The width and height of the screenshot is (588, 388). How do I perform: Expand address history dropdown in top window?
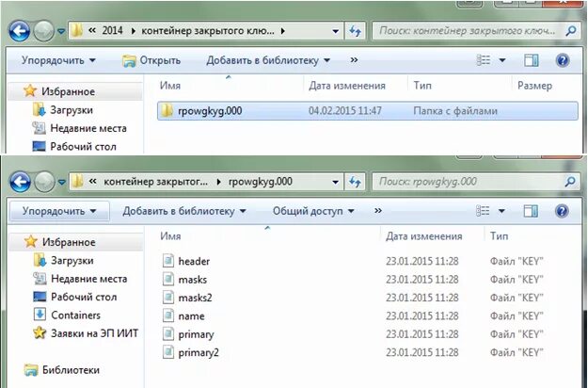tap(336, 31)
